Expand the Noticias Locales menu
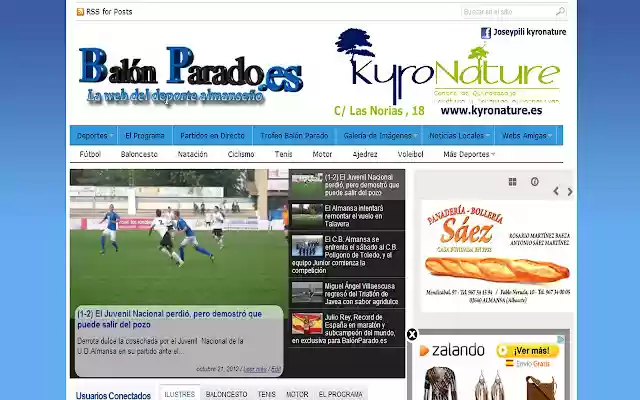Screen dimensions: 640x400 pyautogui.click(x=458, y=136)
